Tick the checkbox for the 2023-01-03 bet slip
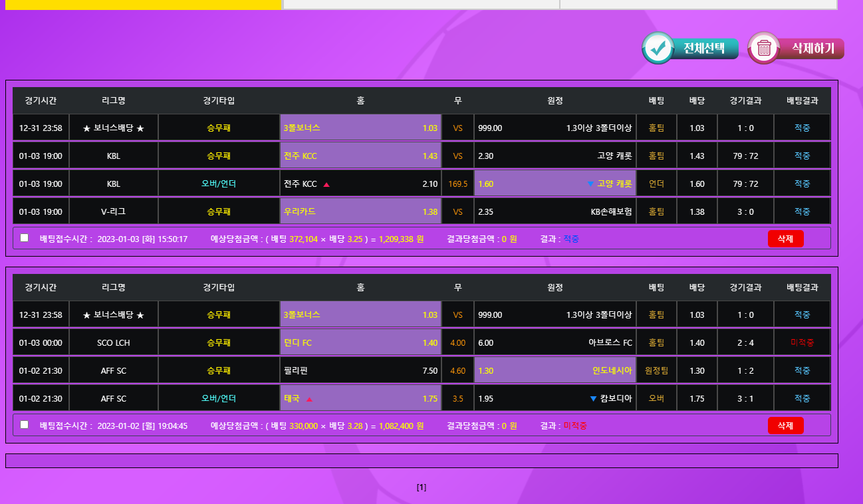863x504 pixels. pyautogui.click(x=25, y=238)
